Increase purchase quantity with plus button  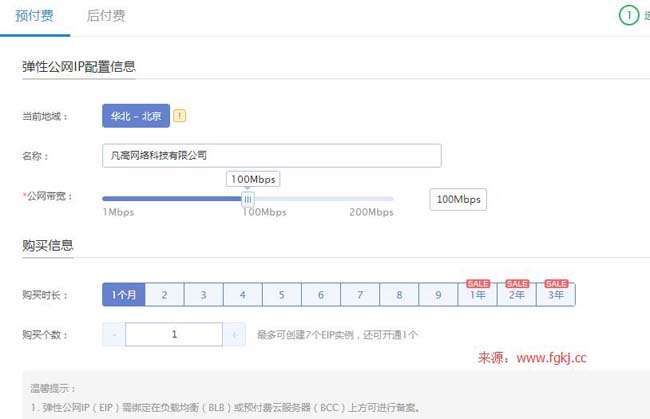[234, 335]
